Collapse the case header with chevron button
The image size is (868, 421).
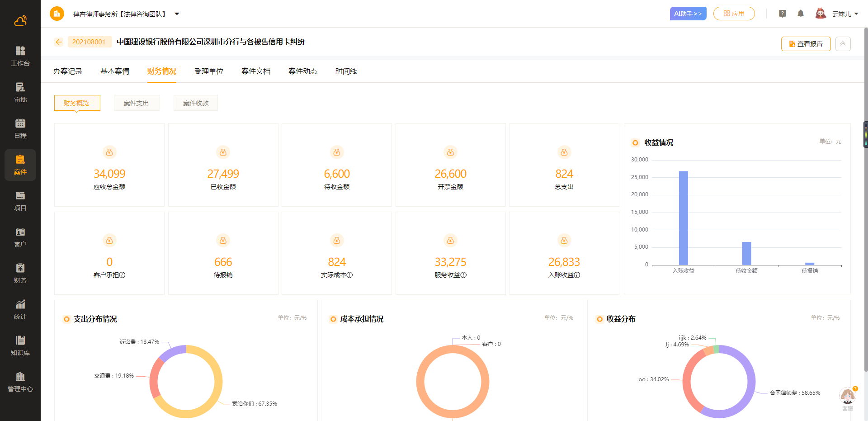(843, 44)
